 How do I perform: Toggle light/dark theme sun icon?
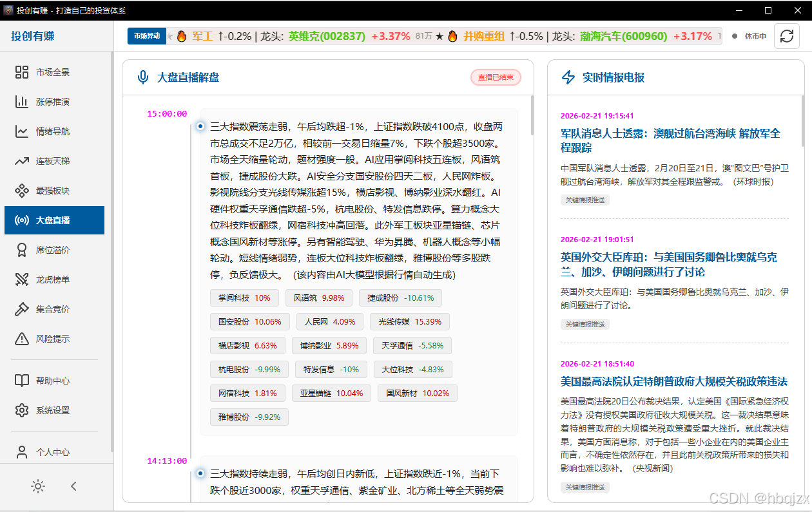click(x=38, y=486)
